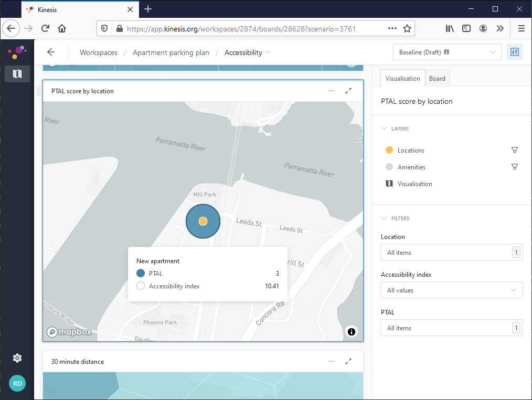Open Location All items filter
Image resolution: width=532 pixels, height=400 pixels.
[x=452, y=252]
